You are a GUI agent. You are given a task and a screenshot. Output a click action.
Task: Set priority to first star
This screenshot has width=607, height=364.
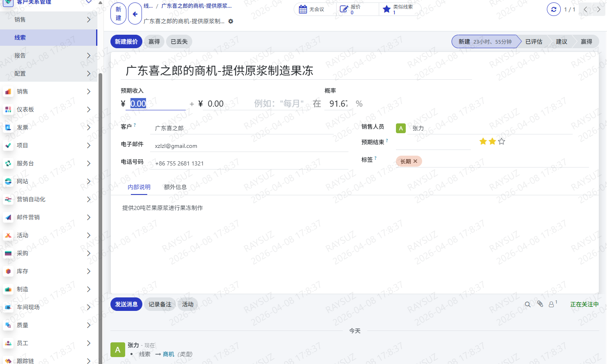(483, 141)
